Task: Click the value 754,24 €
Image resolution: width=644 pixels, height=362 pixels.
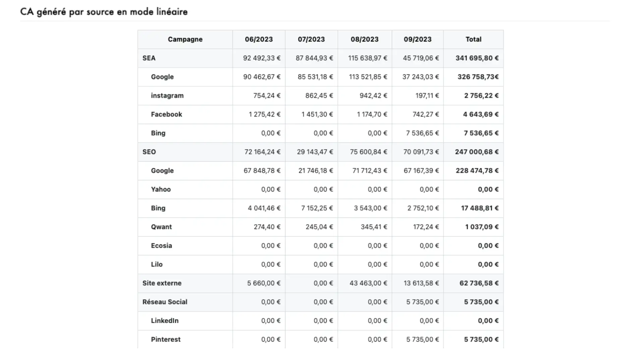Action: 267,96
